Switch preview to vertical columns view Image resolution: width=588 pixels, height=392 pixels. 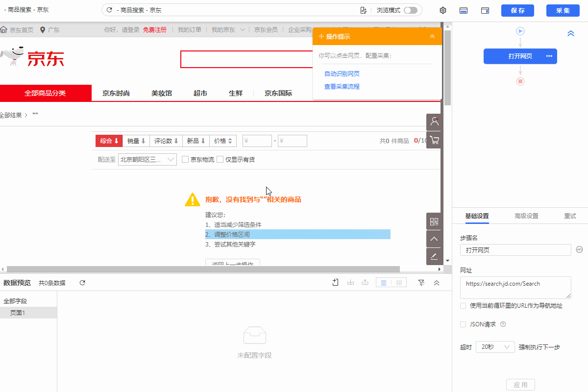click(399, 283)
